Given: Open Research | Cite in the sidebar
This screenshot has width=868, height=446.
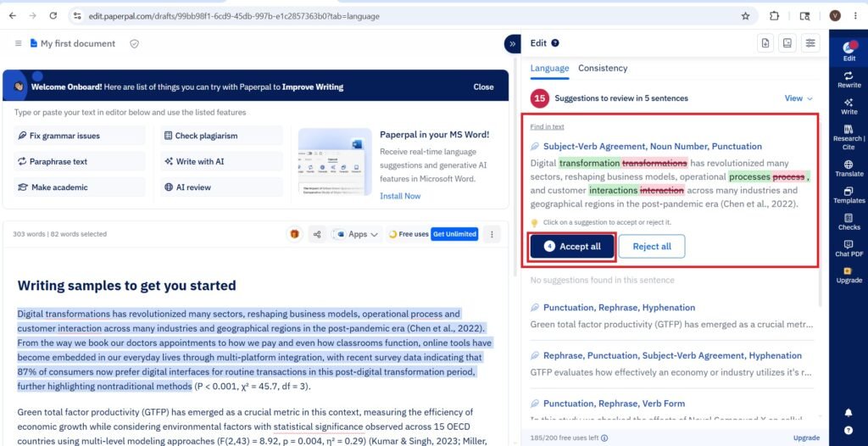Looking at the screenshot, I should (x=849, y=137).
